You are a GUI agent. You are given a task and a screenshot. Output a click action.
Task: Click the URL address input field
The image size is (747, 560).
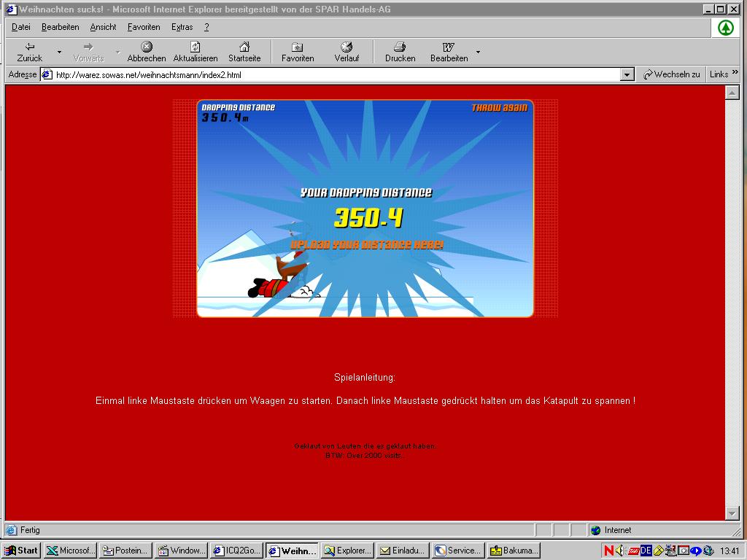(x=336, y=74)
